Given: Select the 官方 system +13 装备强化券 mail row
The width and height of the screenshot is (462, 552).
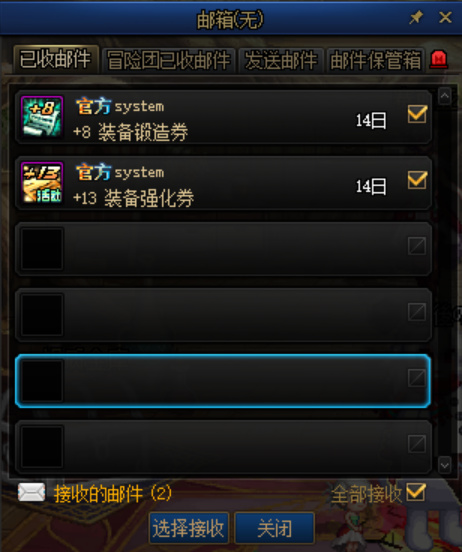Looking at the screenshot, I should (223, 183).
